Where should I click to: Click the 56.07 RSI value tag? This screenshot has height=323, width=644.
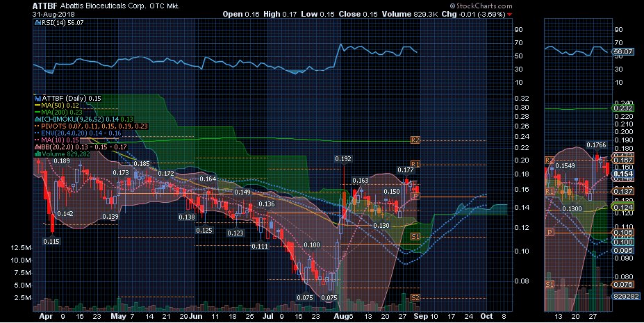[x=622, y=51]
